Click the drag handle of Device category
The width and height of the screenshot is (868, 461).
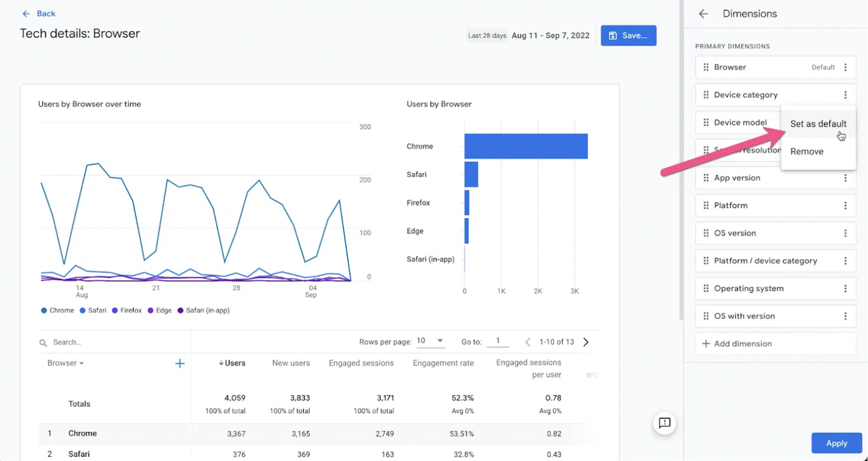click(x=706, y=95)
